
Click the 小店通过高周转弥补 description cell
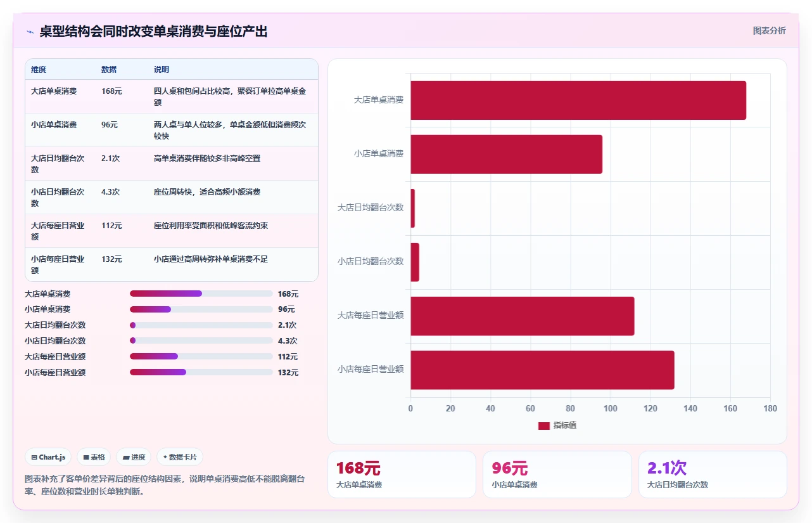[x=211, y=259]
